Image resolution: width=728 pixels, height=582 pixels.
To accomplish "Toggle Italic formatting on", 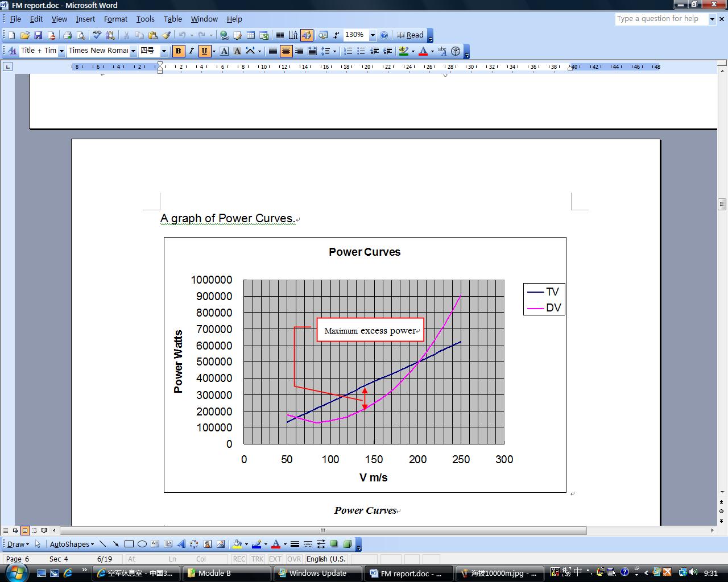I will point(191,51).
